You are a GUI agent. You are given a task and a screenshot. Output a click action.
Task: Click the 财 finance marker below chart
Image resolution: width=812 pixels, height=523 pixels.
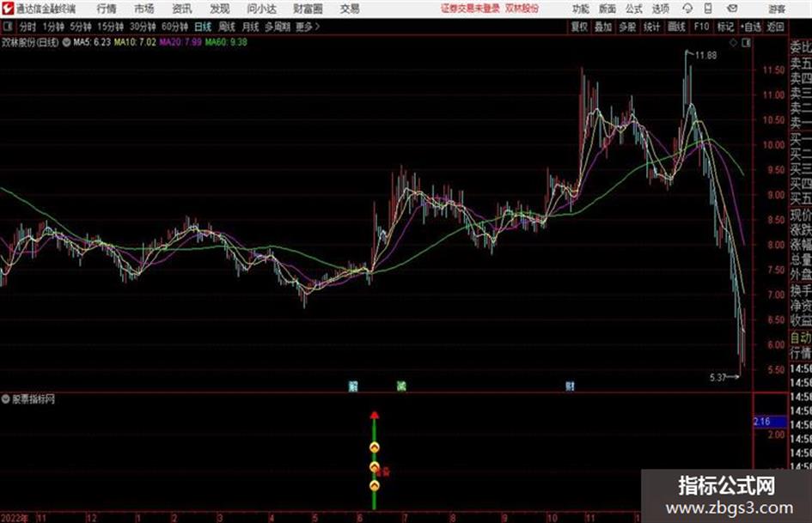[x=570, y=386]
